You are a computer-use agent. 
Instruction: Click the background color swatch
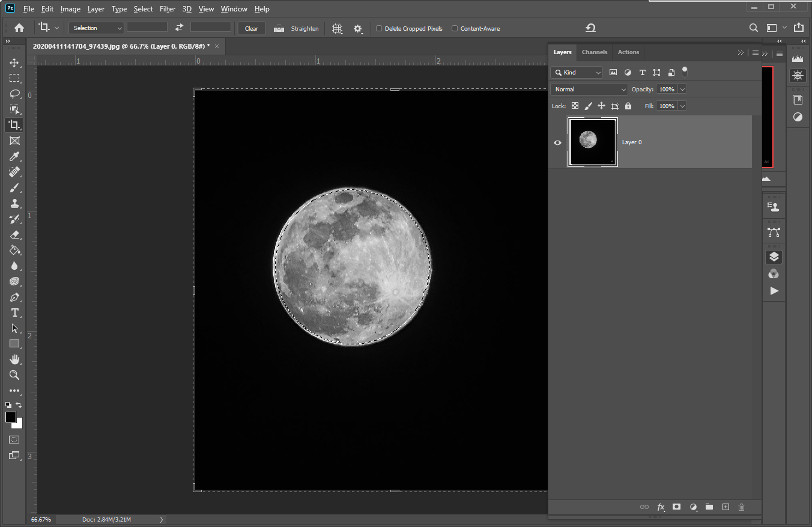18,424
